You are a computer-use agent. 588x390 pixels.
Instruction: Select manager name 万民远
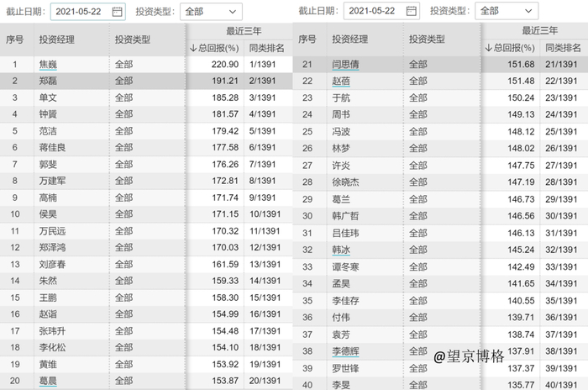click(x=52, y=231)
